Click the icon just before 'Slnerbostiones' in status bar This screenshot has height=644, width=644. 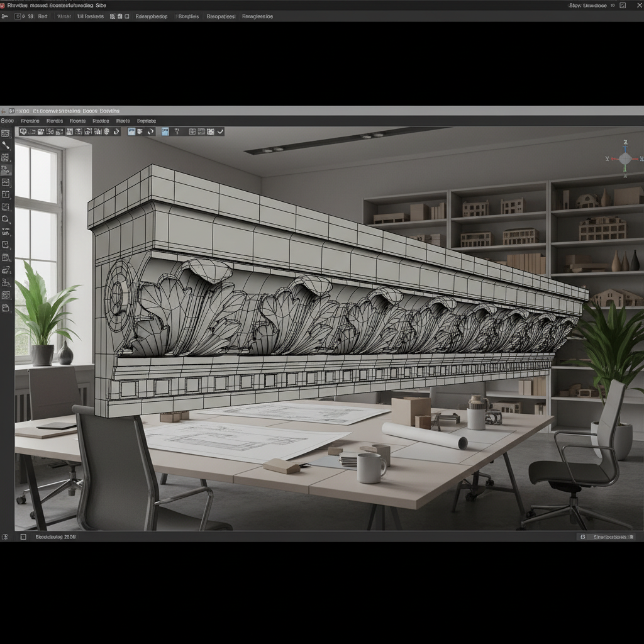(x=582, y=537)
